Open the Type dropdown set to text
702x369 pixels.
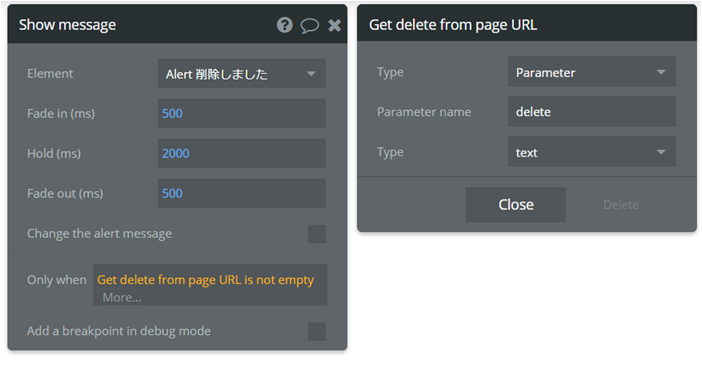tap(592, 152)
